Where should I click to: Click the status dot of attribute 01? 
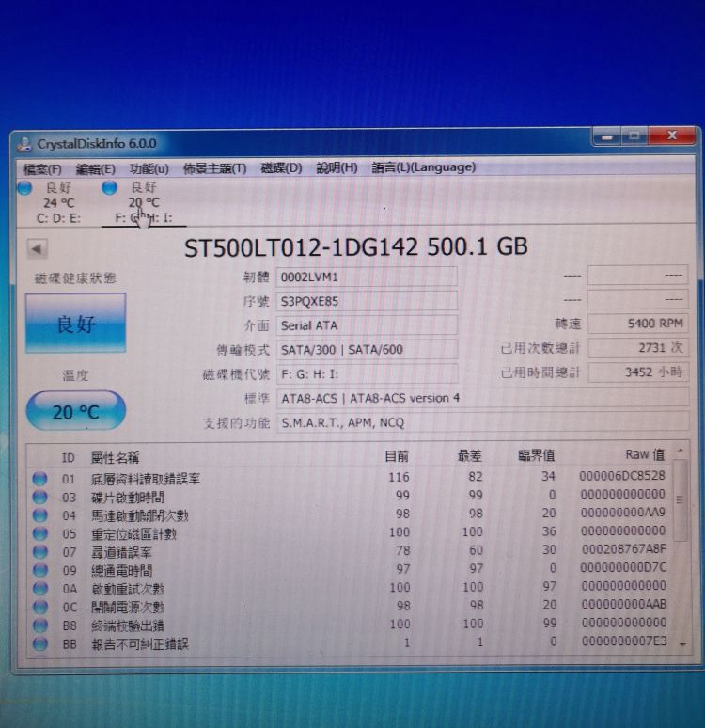pos(39,479)
